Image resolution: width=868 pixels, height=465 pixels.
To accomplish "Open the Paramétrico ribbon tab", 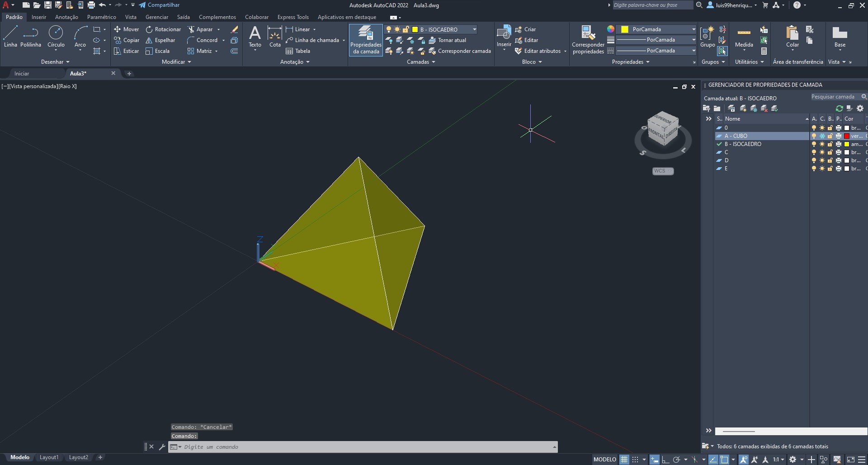I will [x=101, y=17].
